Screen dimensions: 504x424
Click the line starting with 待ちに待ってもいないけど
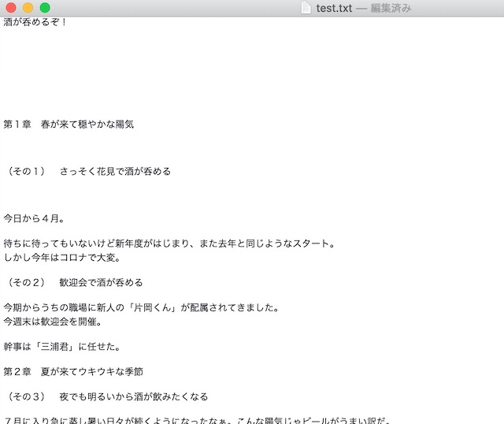click(169, 244)
